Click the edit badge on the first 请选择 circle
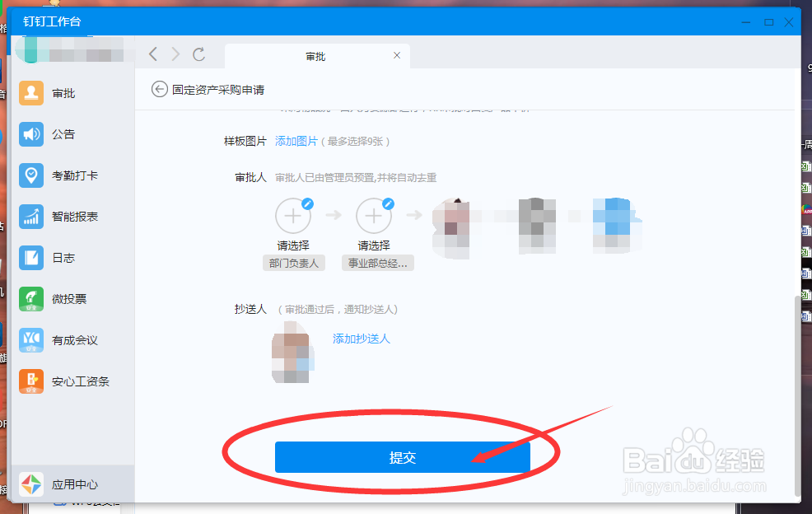This screenshot has width=812, height=514. (x=306, y=203)
